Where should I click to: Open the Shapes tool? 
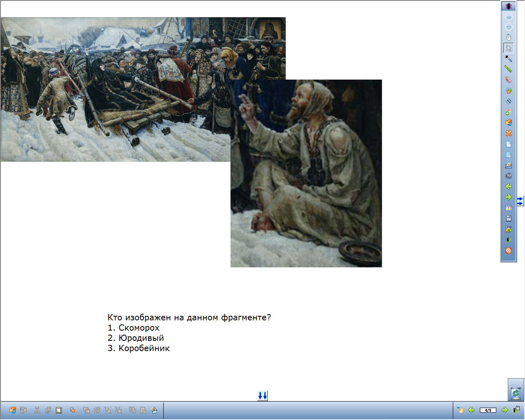[509, 91]
